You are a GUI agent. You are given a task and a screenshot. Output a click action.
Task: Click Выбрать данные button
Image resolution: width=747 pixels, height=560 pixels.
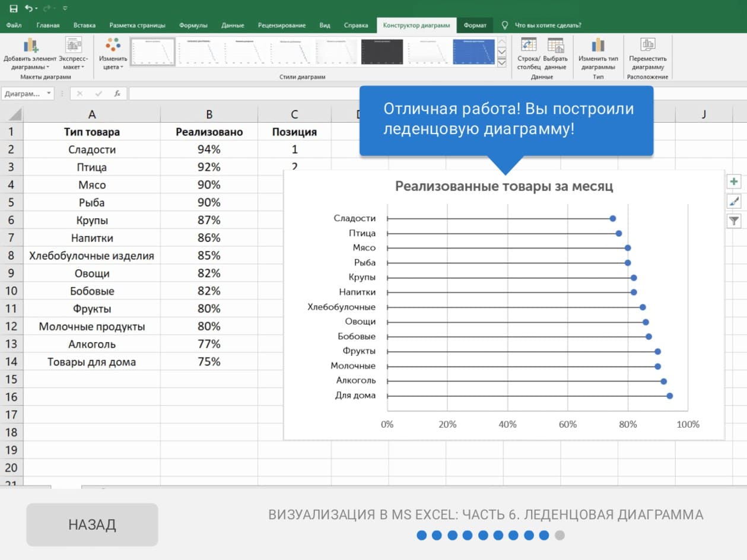click(x=555, y=54)
